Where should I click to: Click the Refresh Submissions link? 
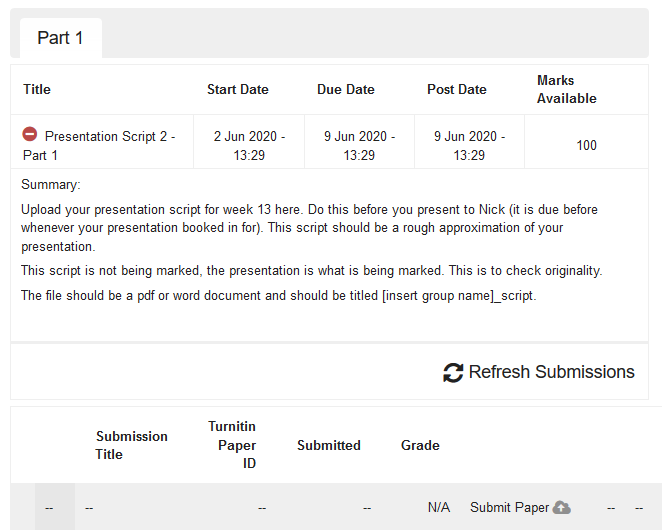(x=539, y=372)
